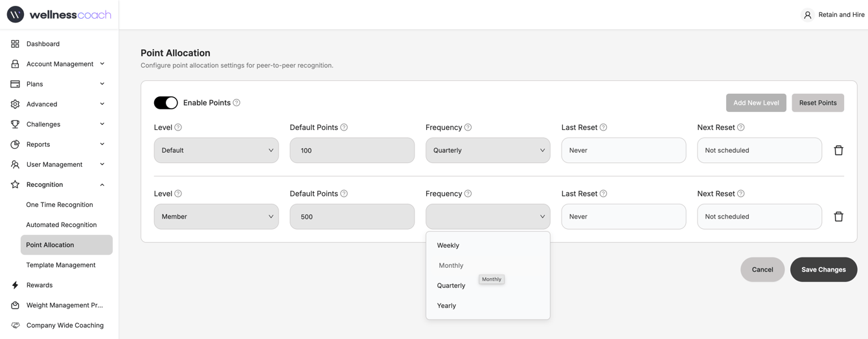Expand the Plans menu chevron
Image resolution: width=868 pixels, height=339 pixels.
point(102,84)
